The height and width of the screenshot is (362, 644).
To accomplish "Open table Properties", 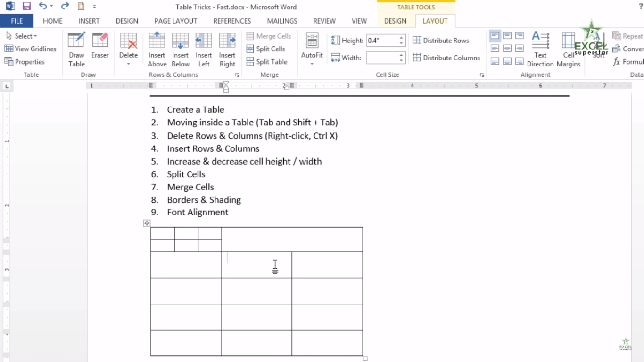I will pos(25,62).
